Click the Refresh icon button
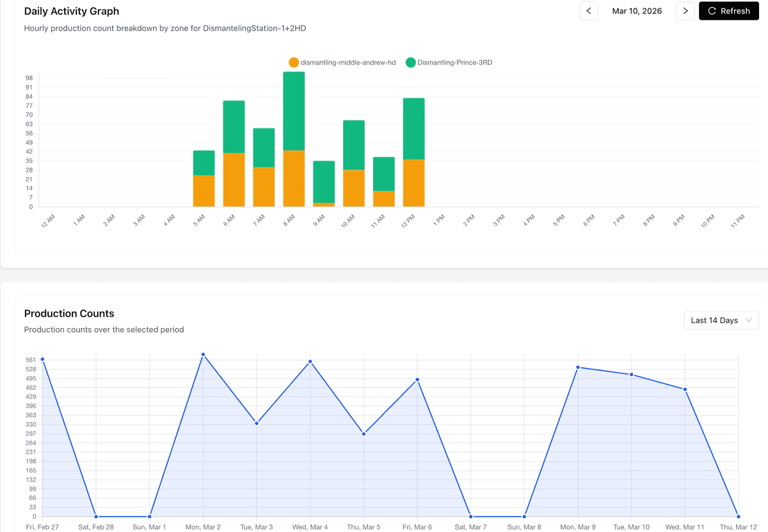This screenshot has height=532, width=768. (x=710, y=11)
